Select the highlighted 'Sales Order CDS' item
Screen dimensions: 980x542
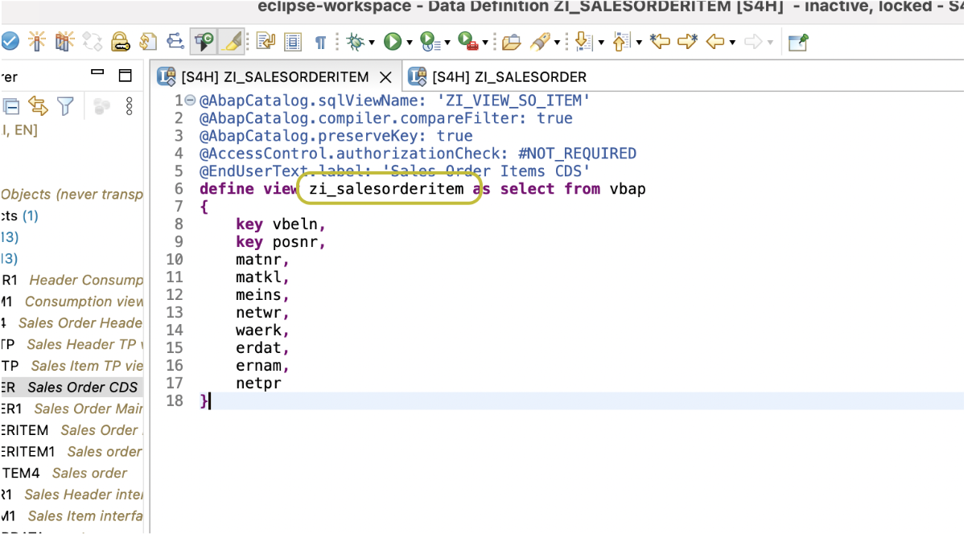pyautogui.click(x=72, y=387)
